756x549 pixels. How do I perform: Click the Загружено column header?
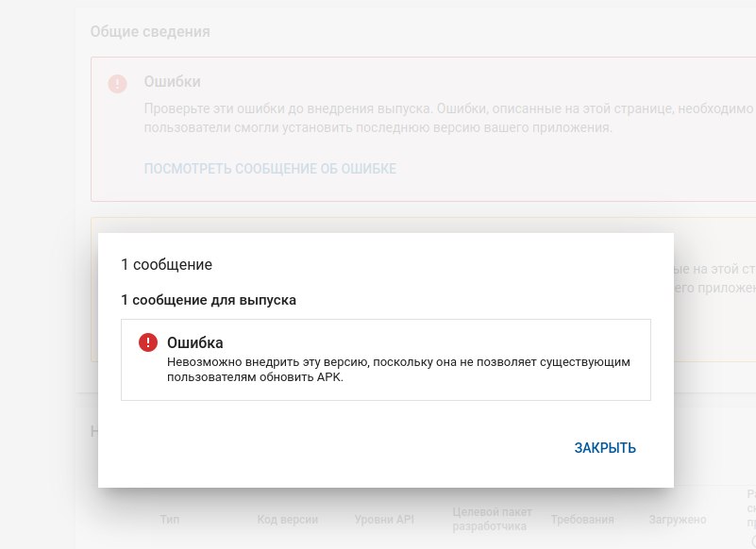tap(678, 520)
